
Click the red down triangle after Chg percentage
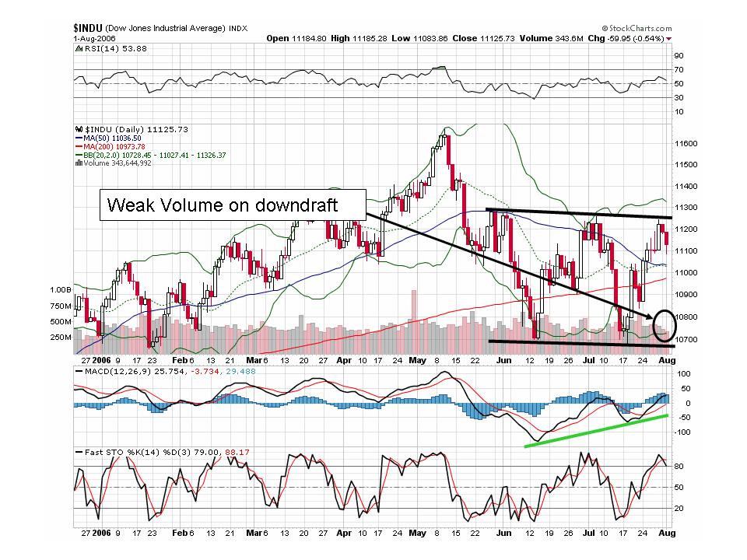[x=669, y=39]
